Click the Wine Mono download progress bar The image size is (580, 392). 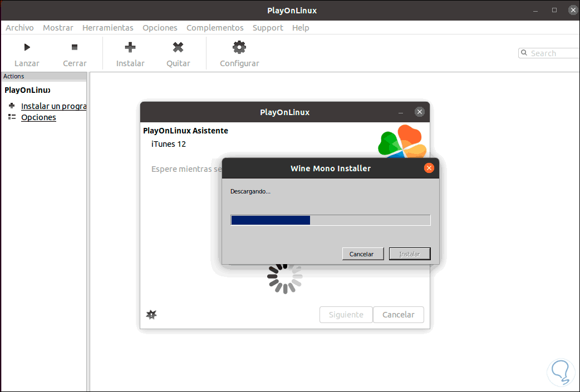click(330, 220)
